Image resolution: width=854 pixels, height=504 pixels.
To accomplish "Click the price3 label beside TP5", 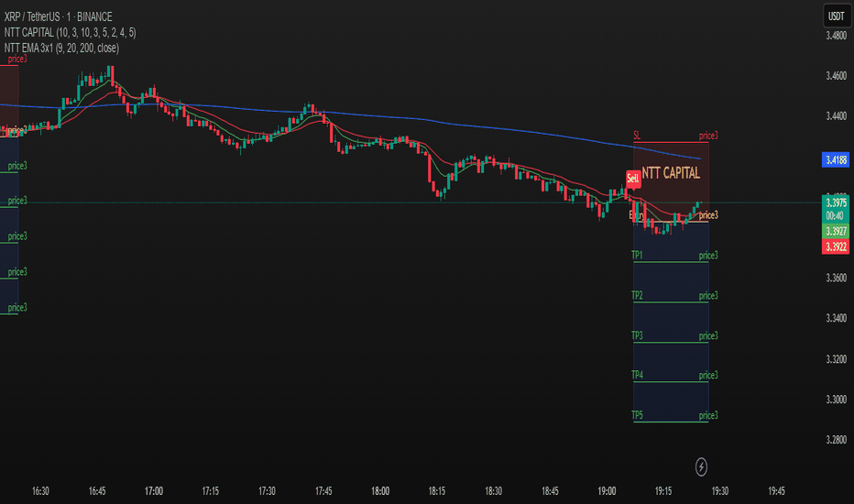I will click(x=708, y=416).
